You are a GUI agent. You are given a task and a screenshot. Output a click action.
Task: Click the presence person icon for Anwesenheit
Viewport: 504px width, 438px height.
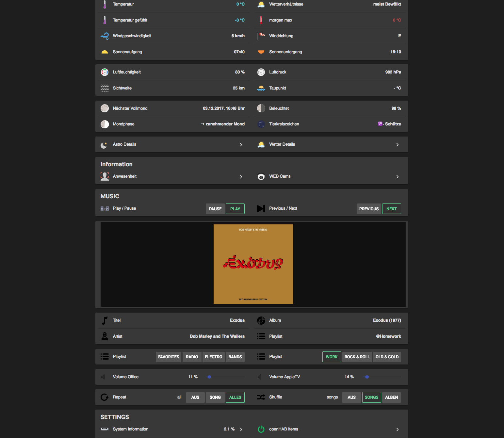tap(105, 176)
